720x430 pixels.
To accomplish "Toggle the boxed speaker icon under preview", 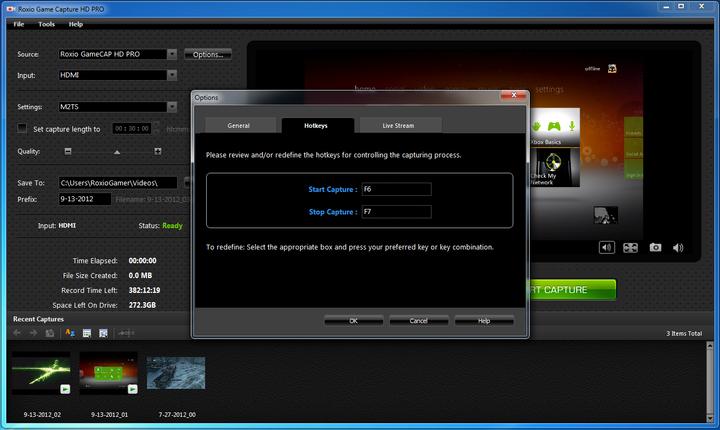I will [607, 248].
